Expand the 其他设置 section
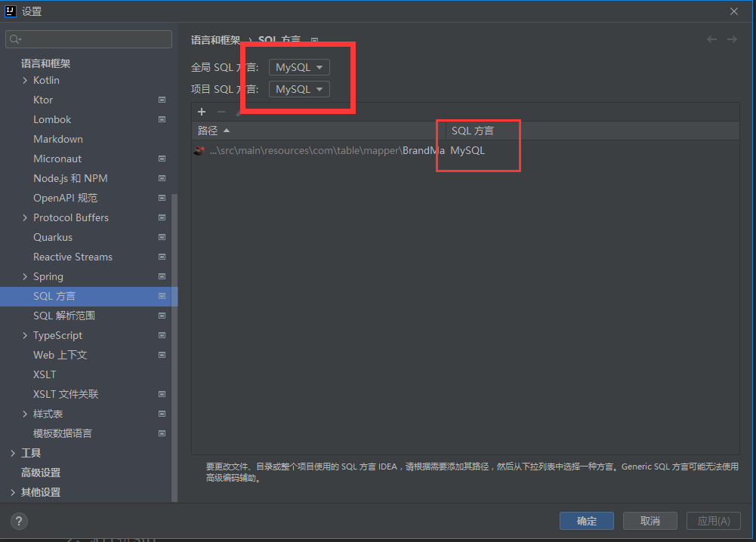The height and width of the screenshot is (542, 756). (x=13, y=492)
